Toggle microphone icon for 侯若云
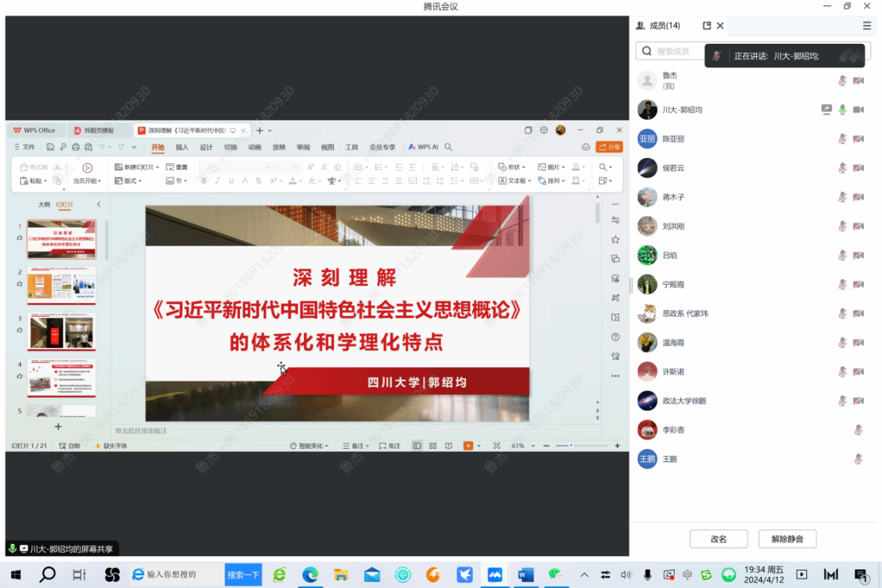This screenshot has height=588, width=882. click(842, 168)
